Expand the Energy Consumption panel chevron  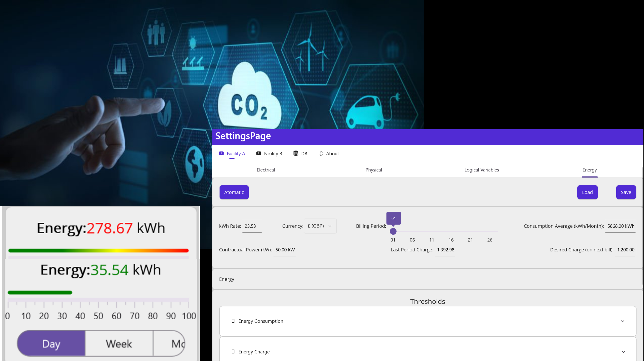pyautogui.click(x=623, y=321)
